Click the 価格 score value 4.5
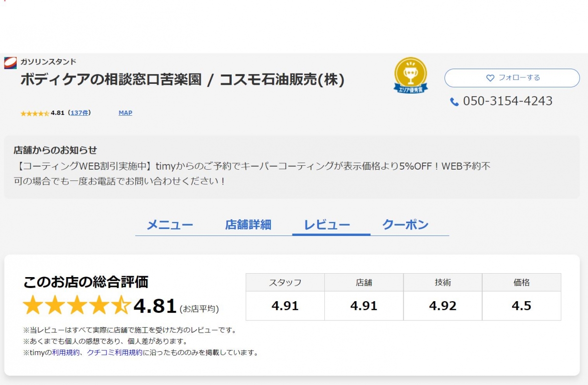Image resolution: width=588 pixels, height=385 pixels. (x=521, y=306)
